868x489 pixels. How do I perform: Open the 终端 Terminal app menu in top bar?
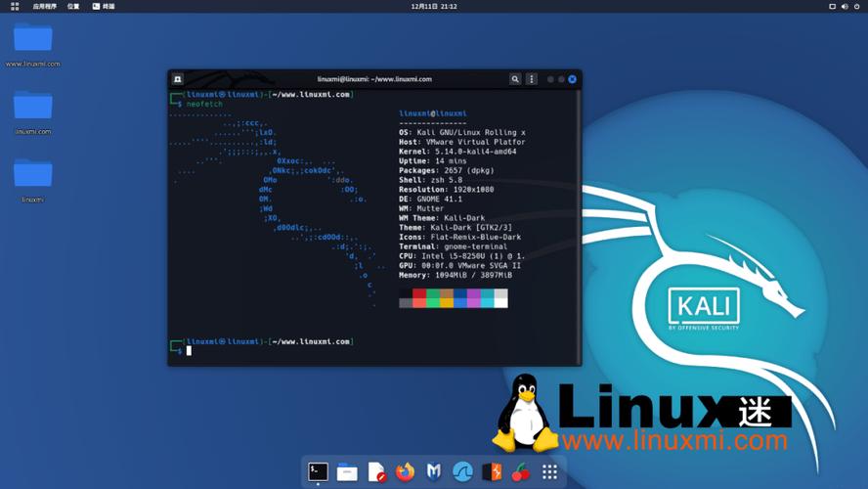[104, 6]
